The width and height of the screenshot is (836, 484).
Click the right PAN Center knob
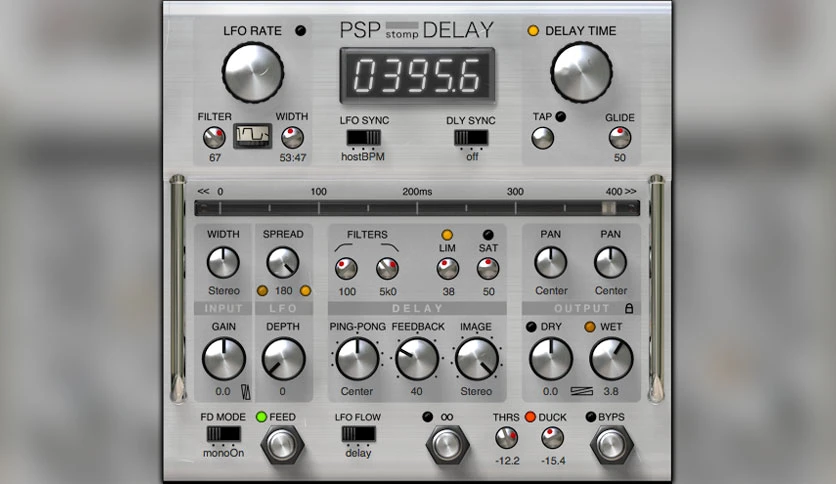click(610, 263)
